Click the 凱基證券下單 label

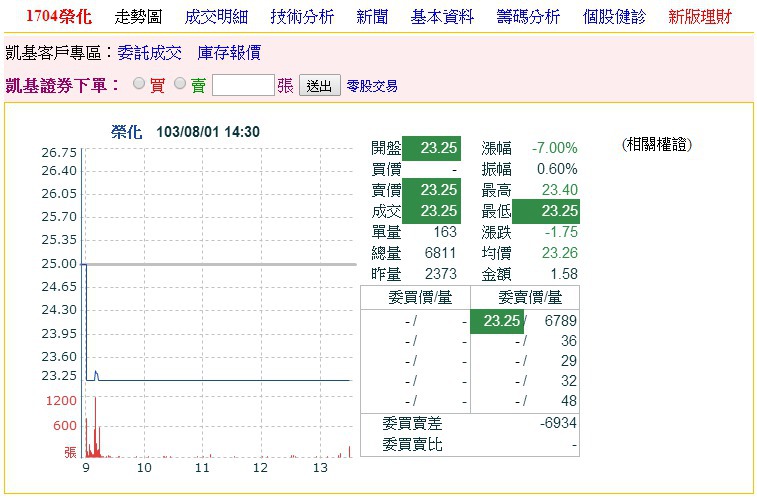point(62,85)
